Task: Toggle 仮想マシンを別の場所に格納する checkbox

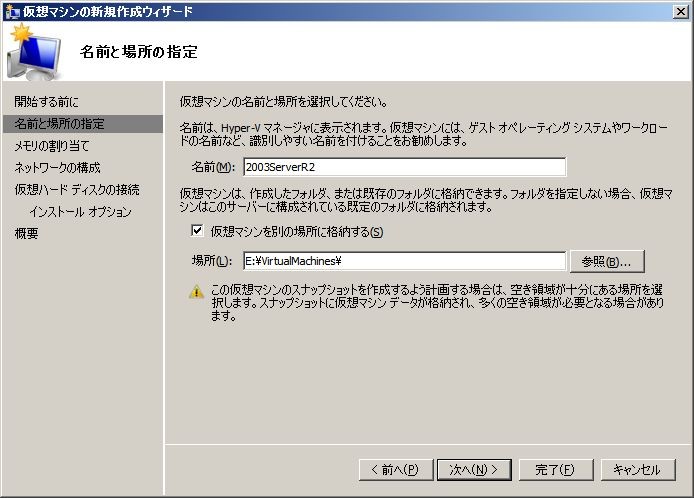Action: 197,231
